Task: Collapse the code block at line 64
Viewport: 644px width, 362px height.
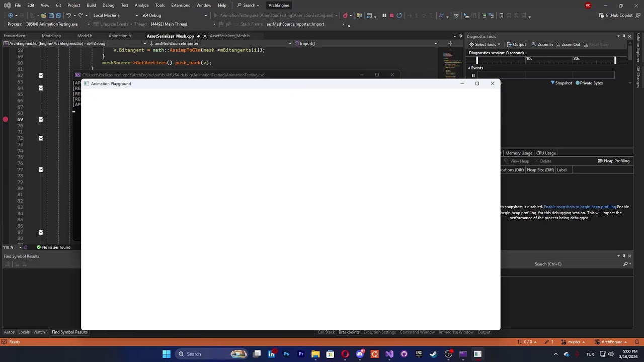Action: point(41,88)
